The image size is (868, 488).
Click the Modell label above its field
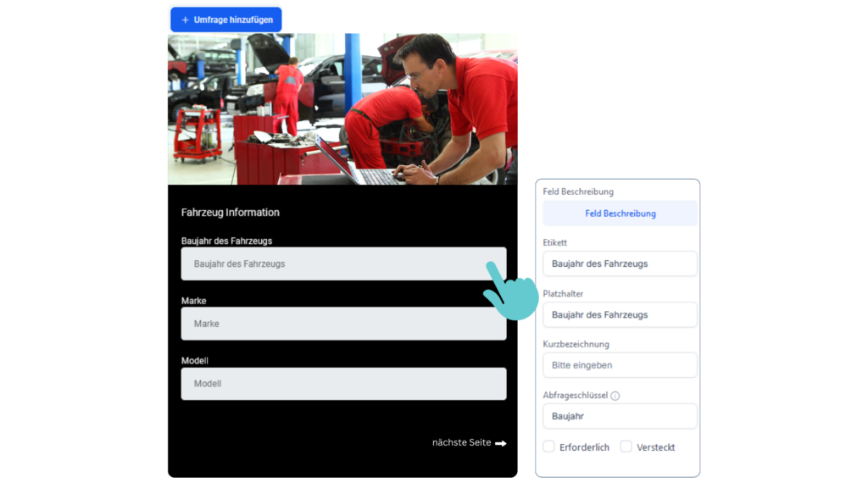195,361
